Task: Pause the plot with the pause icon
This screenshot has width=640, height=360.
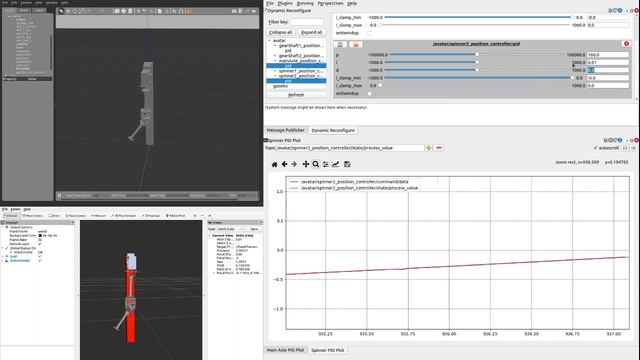Action: [x=624, y=148]
